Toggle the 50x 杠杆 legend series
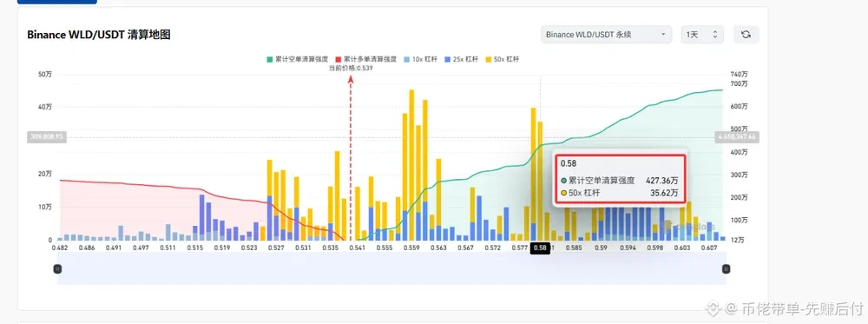This screenshot has height=324, width=868. click(x=502, y=59)
